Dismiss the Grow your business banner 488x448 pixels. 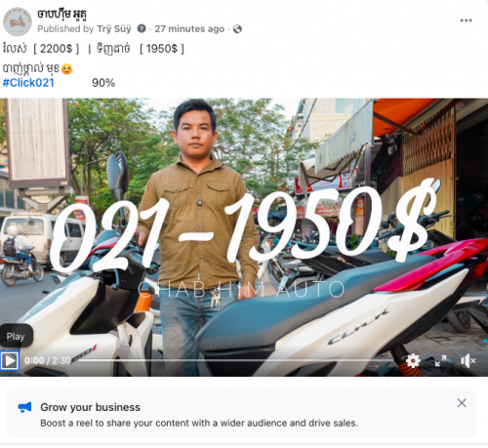[462, 403]
